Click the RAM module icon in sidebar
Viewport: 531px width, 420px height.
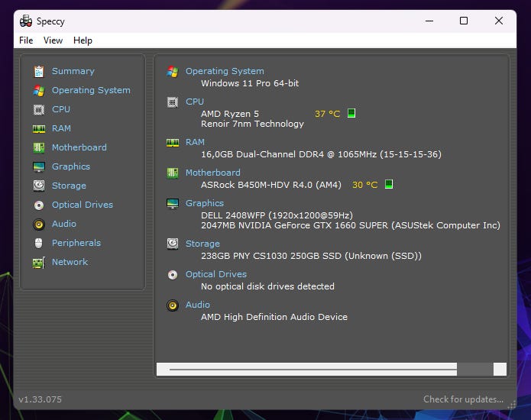click(38, 128)
